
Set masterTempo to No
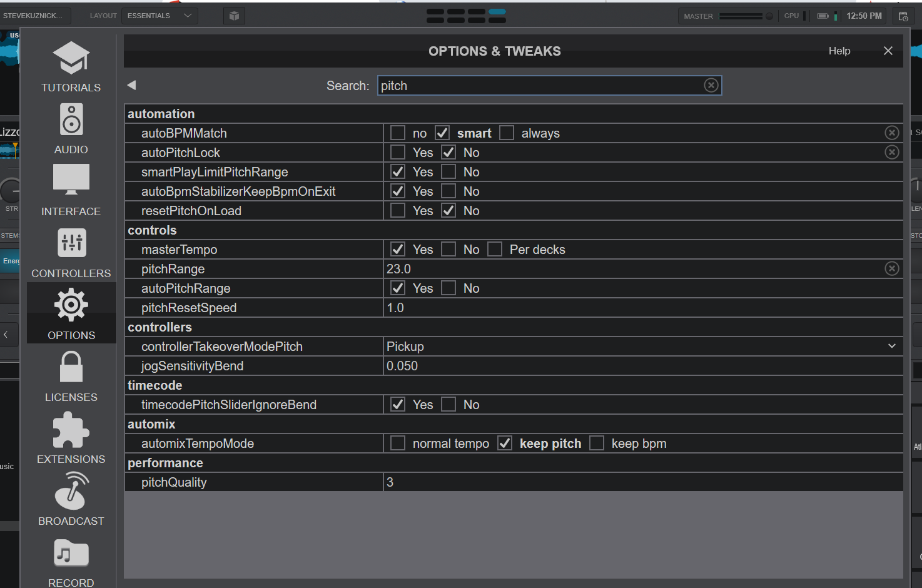(x=448, y=249)
